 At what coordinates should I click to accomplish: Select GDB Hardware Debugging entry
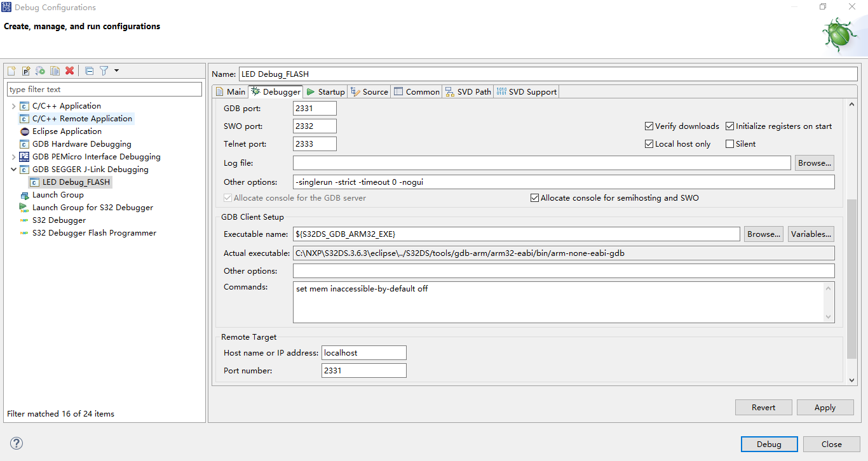[81, 144]
